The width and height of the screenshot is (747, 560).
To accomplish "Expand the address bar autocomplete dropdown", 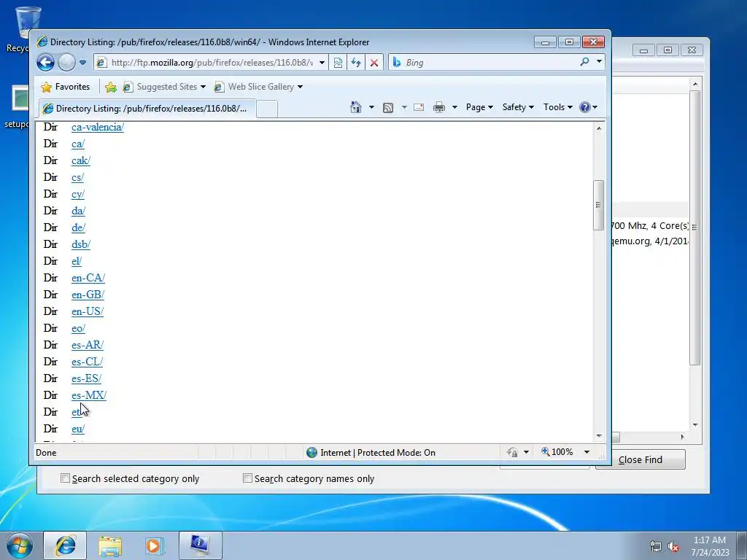I will coord(322,63).
